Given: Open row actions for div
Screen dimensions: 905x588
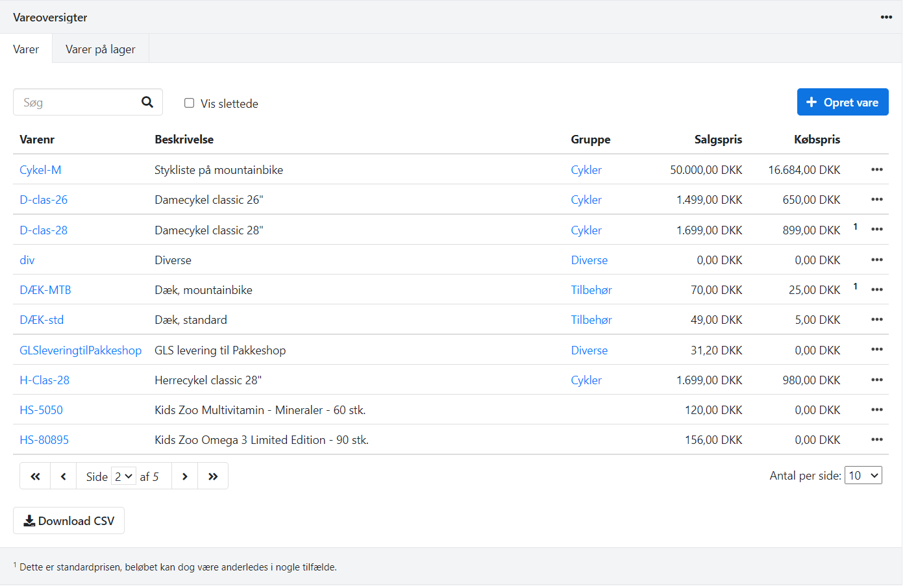Looking at the screenshot, I should point(877,260).
